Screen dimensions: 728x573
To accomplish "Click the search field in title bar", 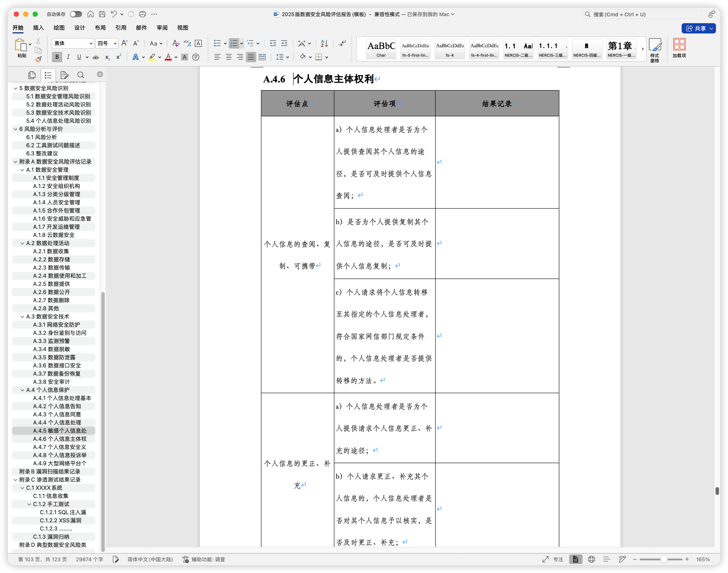I will coord(642,14).
